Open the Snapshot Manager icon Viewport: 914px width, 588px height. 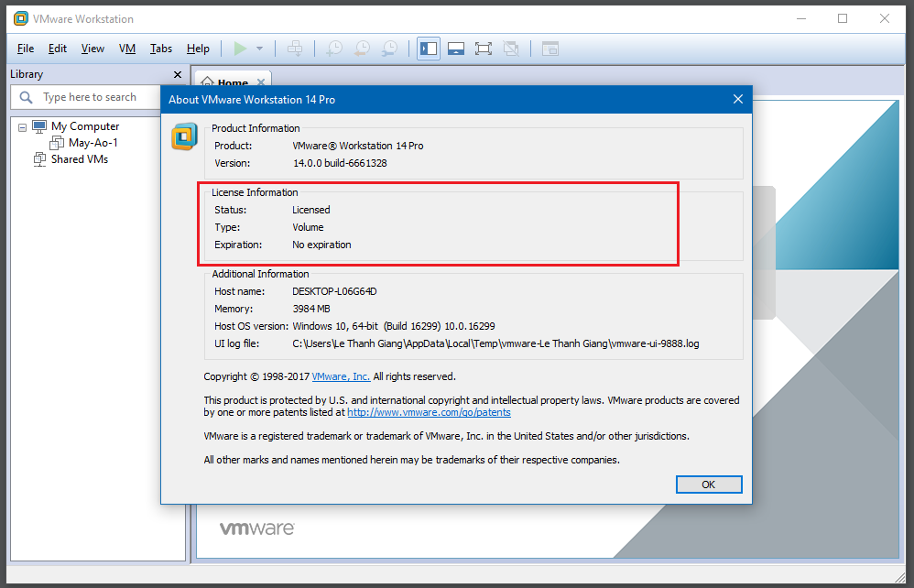click(x=389, y=49)
